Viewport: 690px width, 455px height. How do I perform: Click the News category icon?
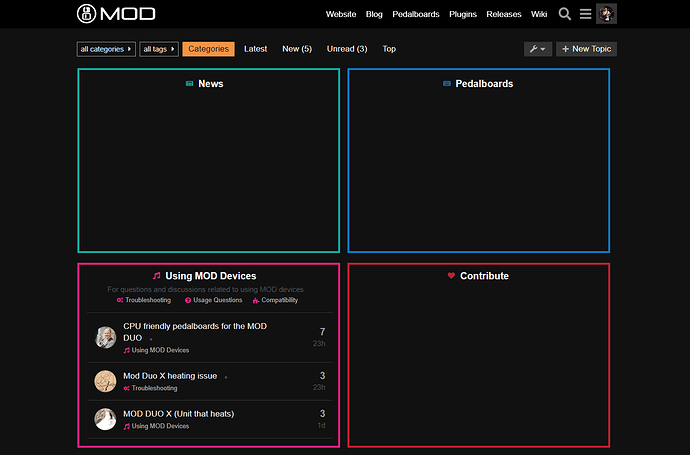[190, 84]
